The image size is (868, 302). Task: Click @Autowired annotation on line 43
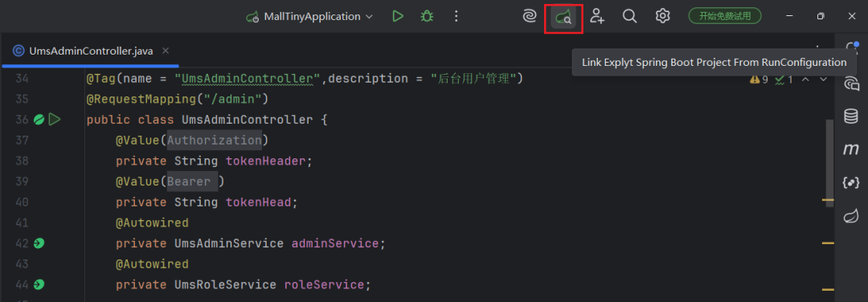[152, 264]
